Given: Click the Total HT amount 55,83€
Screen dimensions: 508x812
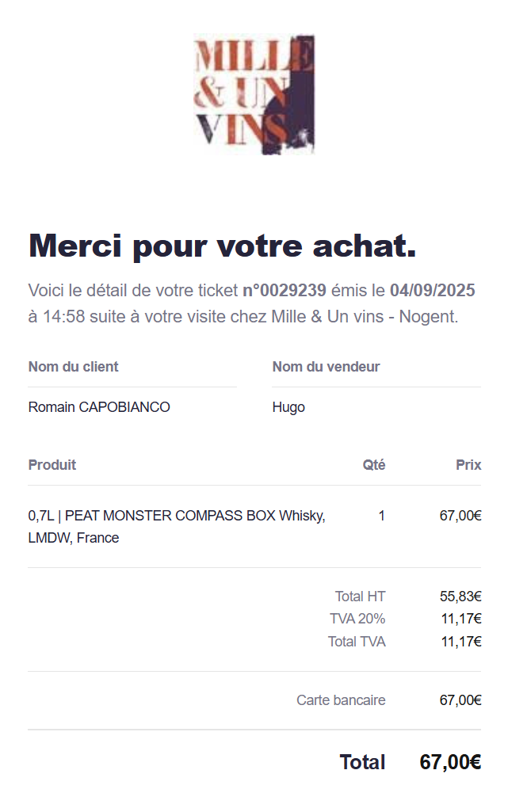Looking at the screenshot, I should click(x=460, y=597).
